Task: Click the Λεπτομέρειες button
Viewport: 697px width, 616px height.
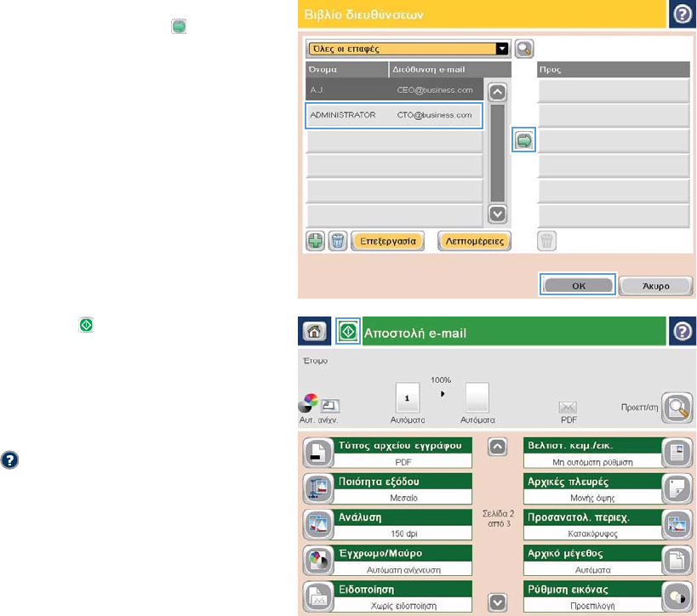Action: click(x=474, y=242)
